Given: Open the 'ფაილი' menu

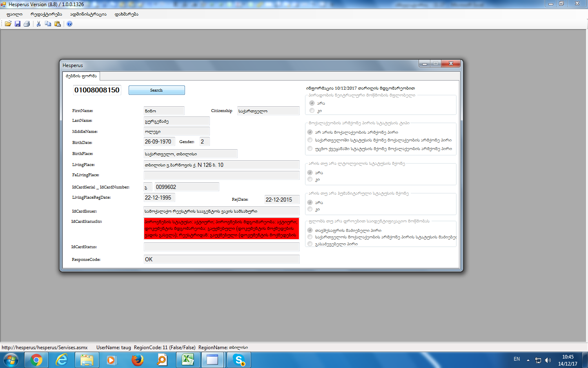Looking at the screenshot, I should tap(14, 14).
